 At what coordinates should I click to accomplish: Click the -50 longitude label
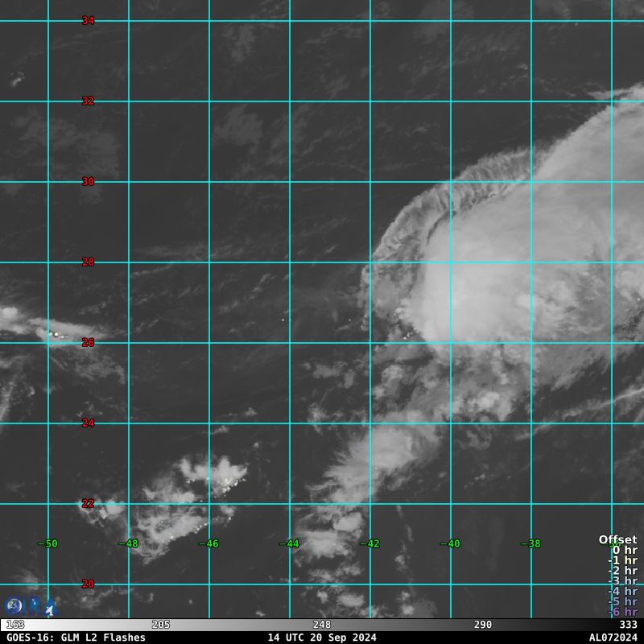[x=47, y=544]
